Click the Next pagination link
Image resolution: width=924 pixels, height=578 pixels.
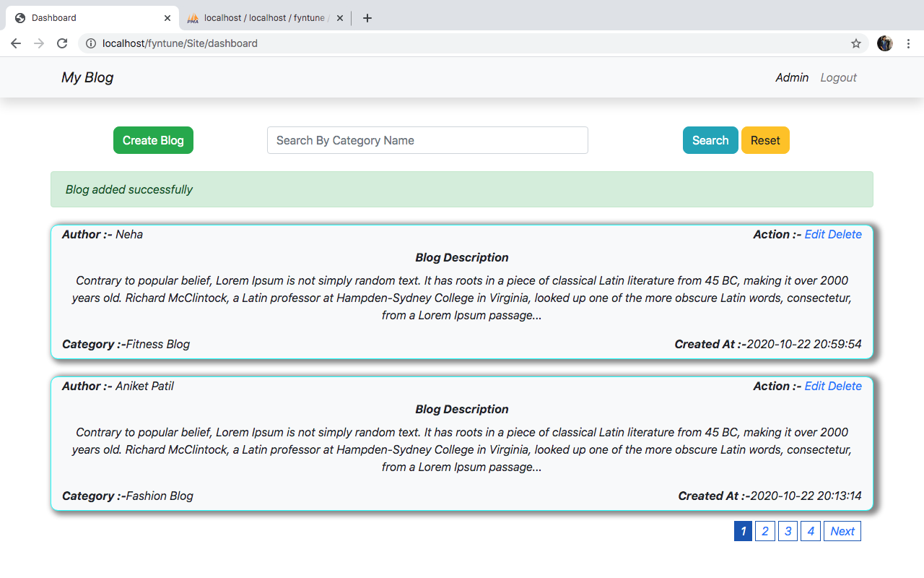click(842, 532)
